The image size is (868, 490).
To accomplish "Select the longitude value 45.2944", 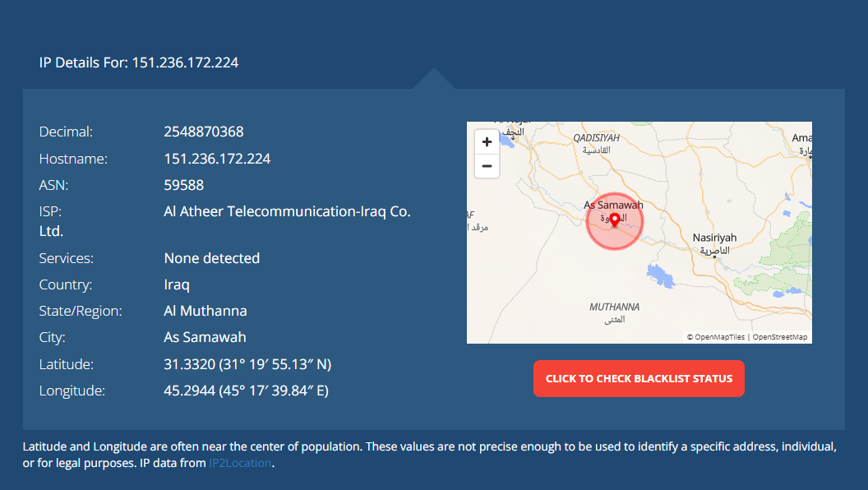I will coord(189,391).
